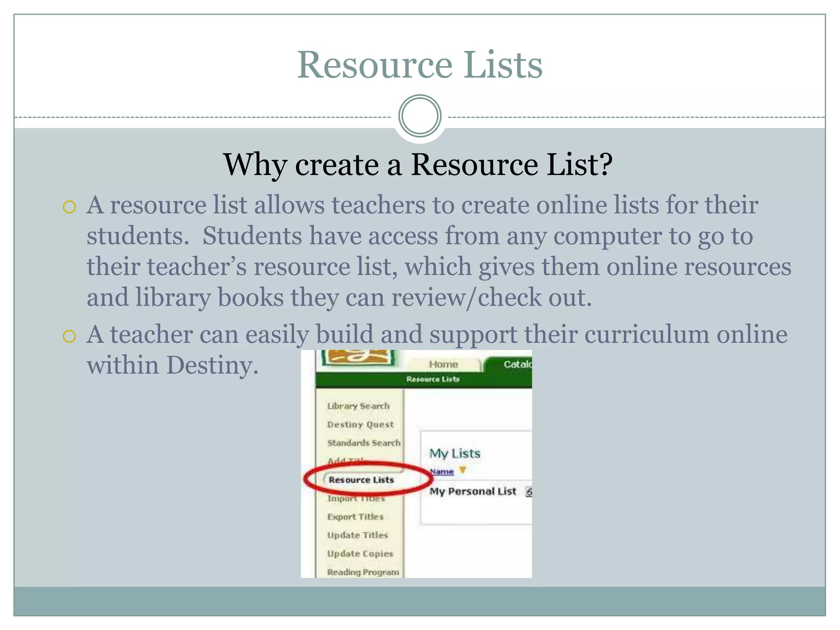Image resolution: width=840 pixels, height=630 pixels.
Task: Open Standards Search in the sidebar
Action: [363, 443]
